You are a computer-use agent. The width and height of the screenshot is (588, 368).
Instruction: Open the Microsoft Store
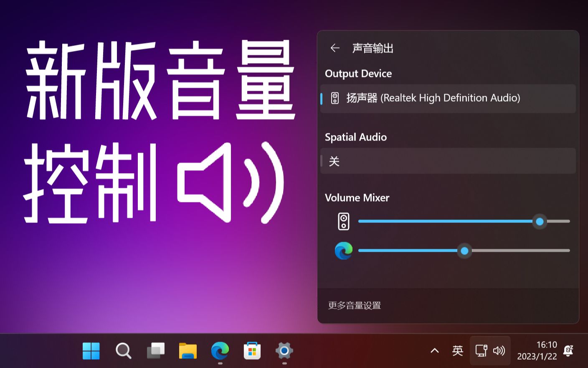(252, 351)
